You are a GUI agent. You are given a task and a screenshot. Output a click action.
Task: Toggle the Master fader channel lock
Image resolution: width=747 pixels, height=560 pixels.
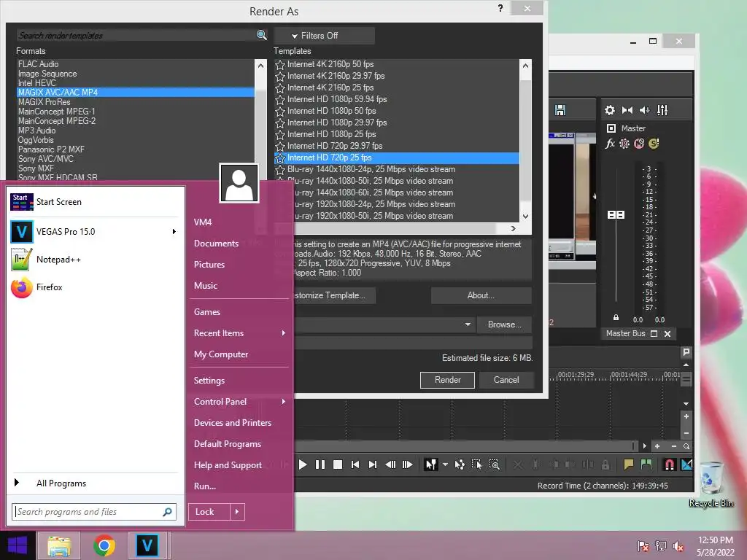click(616, 317)
